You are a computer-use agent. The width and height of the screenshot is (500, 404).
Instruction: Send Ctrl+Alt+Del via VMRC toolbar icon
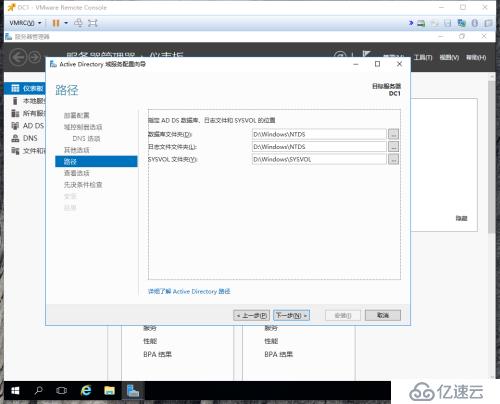point(78,23)
